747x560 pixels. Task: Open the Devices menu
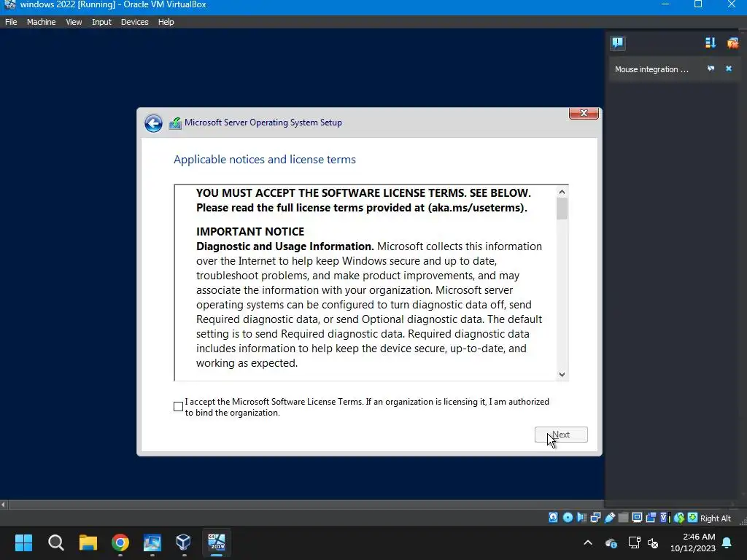click(x=134, y=22)
